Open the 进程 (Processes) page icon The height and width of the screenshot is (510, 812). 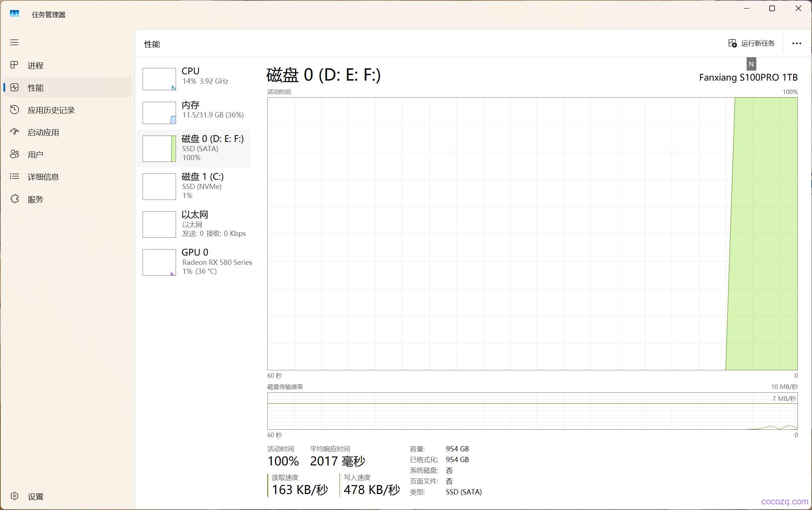coord(14,65)
